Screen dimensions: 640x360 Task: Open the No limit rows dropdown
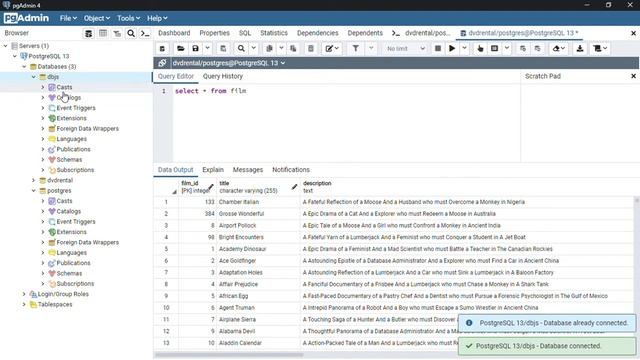click(405, 49)
